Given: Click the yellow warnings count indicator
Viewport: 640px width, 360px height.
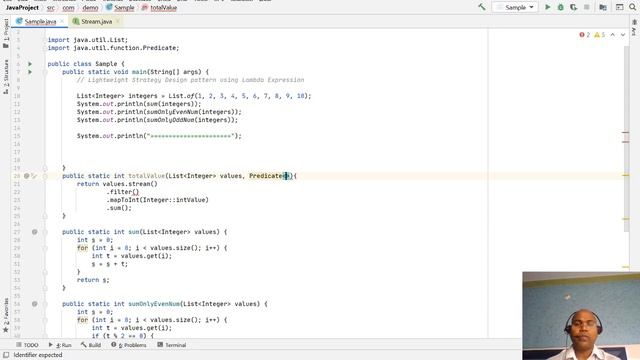Looking at the screenshot, I should click(x=600, y=35).
